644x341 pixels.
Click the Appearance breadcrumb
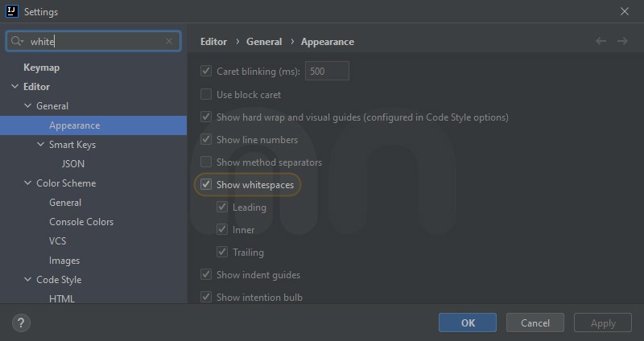point(328,42)
